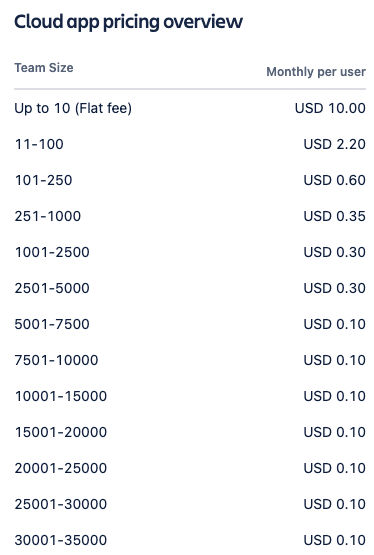Click the Cloud app pricing overview heading

click(x=128, y=23)
